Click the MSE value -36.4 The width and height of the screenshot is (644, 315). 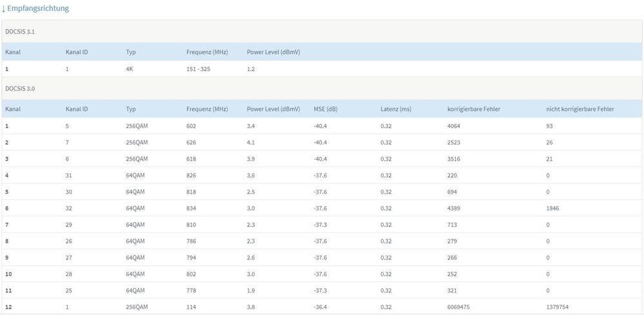(x=320, y=307)
